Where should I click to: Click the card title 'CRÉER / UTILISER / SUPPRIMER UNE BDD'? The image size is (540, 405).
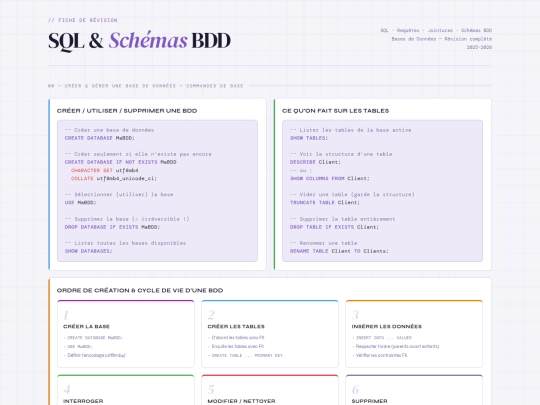[127, 111]
